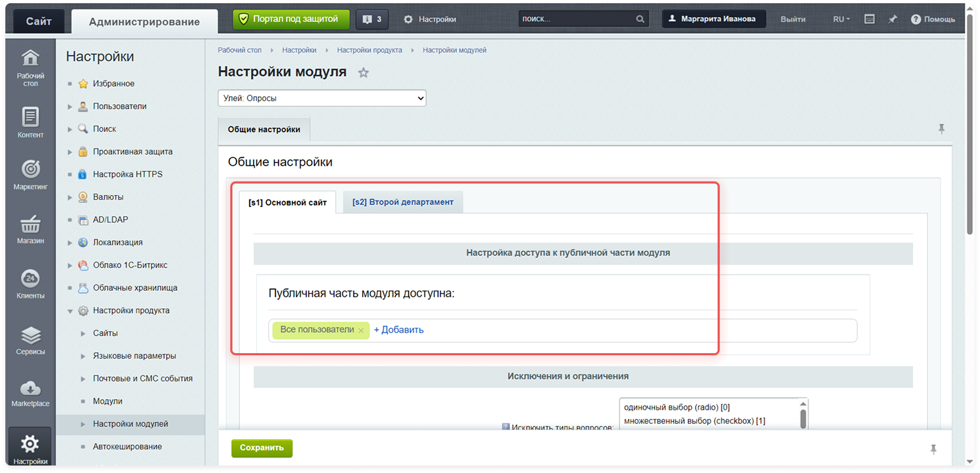Open the Магазин basket icon
980x473 pixels.
tap(31, 224)
